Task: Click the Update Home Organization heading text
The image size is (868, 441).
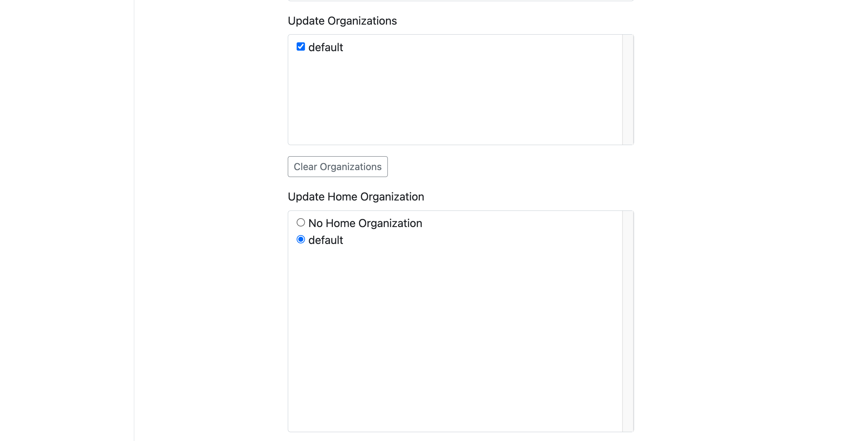Action: [x=356, y=197]
